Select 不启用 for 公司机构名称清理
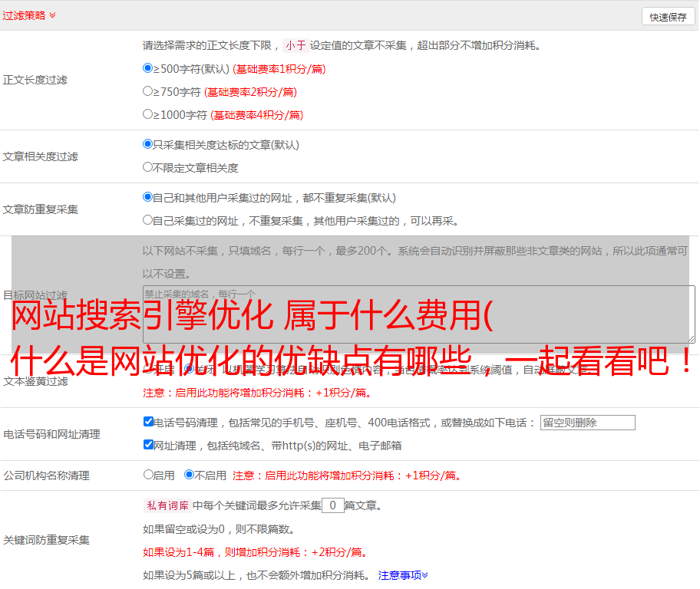The width and height of the screenshot is (700, 589). click(x=189, y=475)
